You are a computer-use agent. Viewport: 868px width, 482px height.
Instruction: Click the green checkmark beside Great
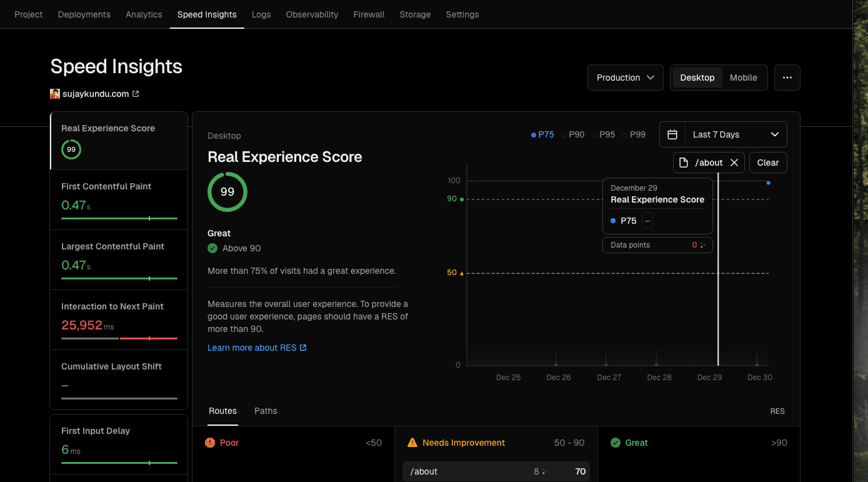pos(615,443)
